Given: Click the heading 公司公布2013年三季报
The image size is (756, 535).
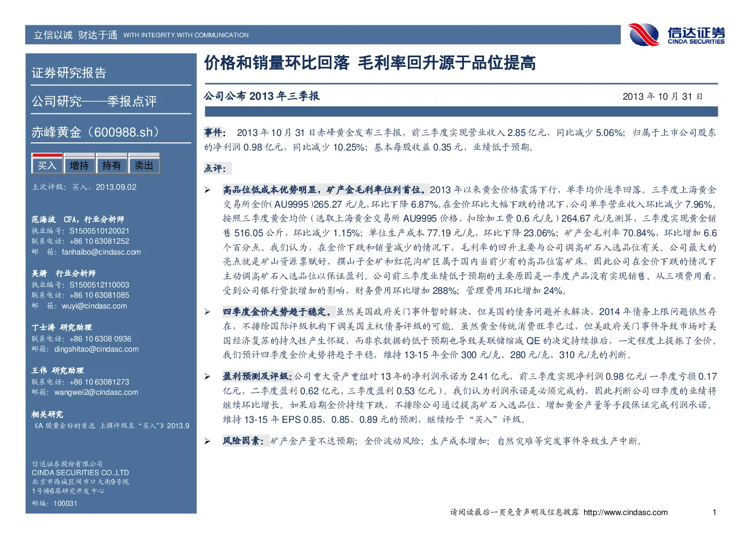Looking at the screenshot, I should pyautogui.click(x=262, y=96).
